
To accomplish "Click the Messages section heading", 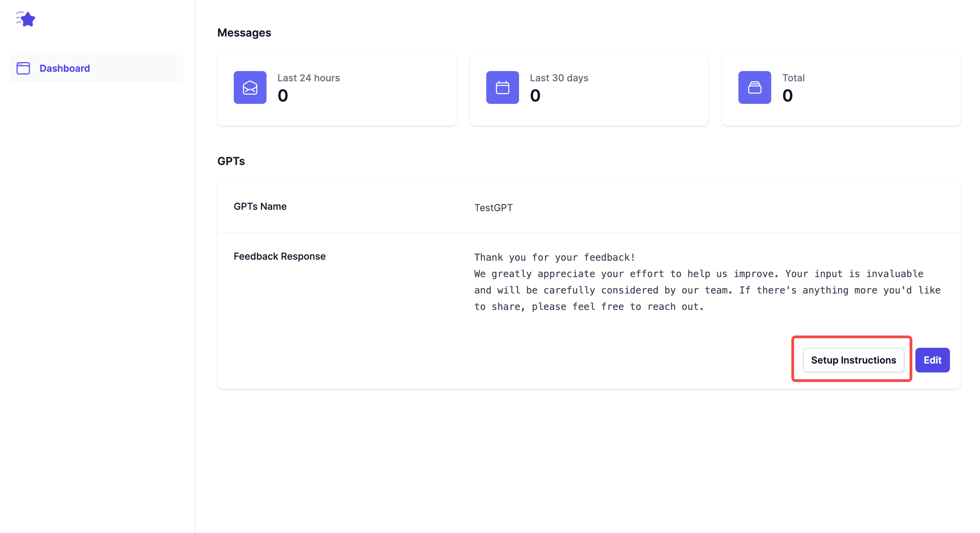I will (x=244, y=33).
